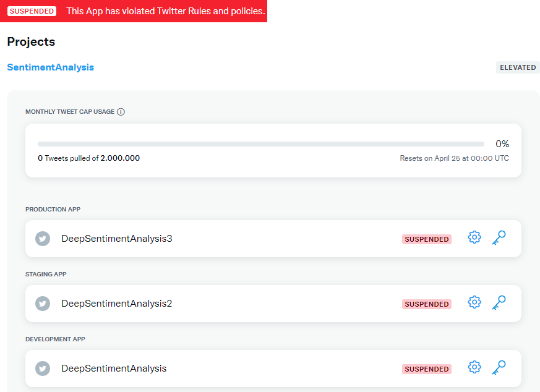Click the Projects heading
Image resolution: width=540 pixels, height=392 pixels.
coord(31,41)
